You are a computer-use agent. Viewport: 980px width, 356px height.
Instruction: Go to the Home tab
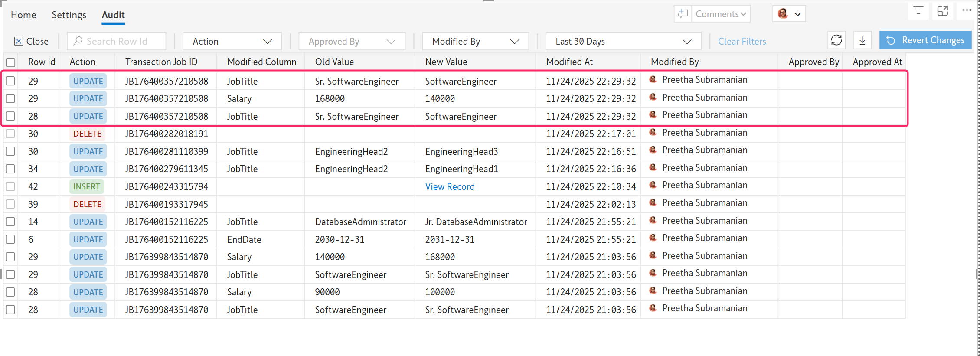[23, 15]
